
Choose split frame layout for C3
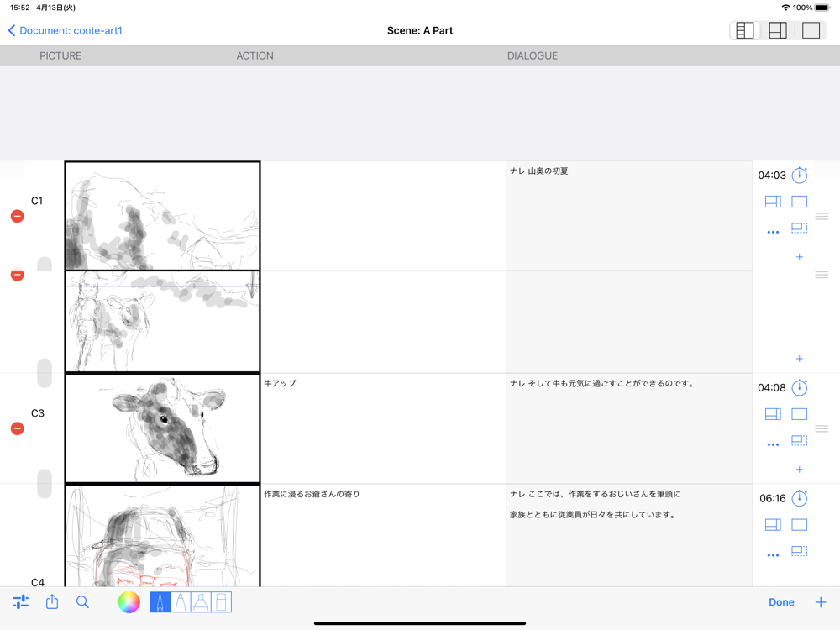pos(773,414)
